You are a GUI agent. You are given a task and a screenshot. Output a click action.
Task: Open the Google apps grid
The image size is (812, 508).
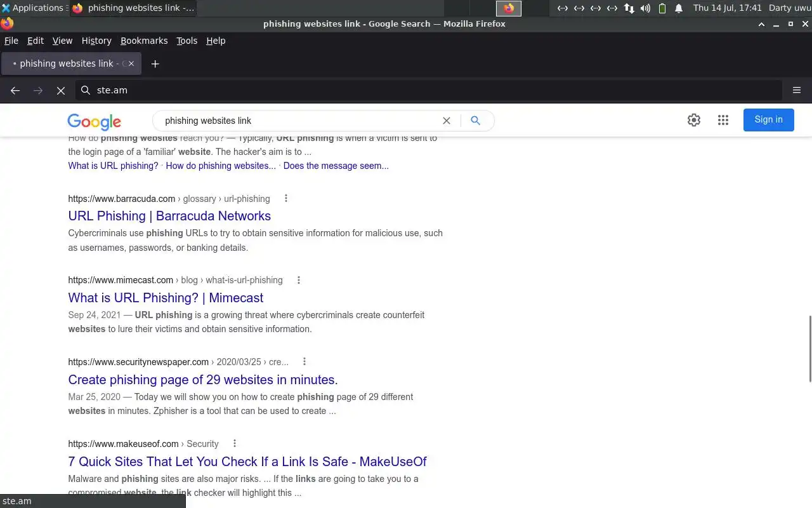[x=723, y=120]
